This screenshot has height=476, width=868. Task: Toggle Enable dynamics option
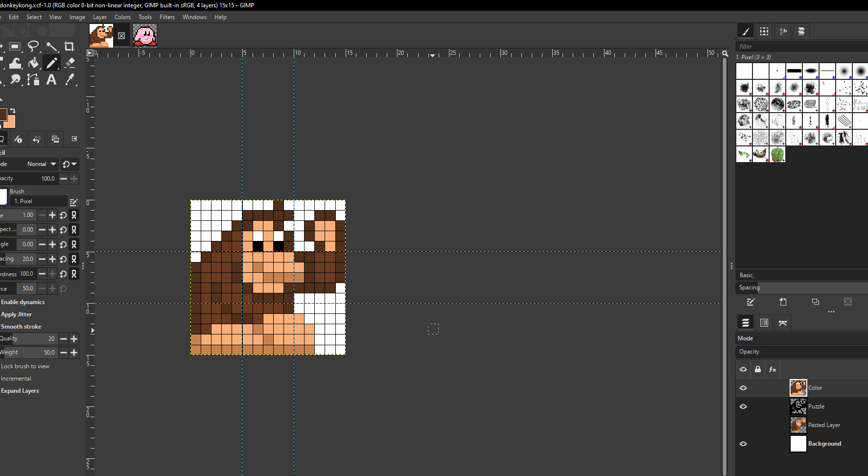(23, 302)
